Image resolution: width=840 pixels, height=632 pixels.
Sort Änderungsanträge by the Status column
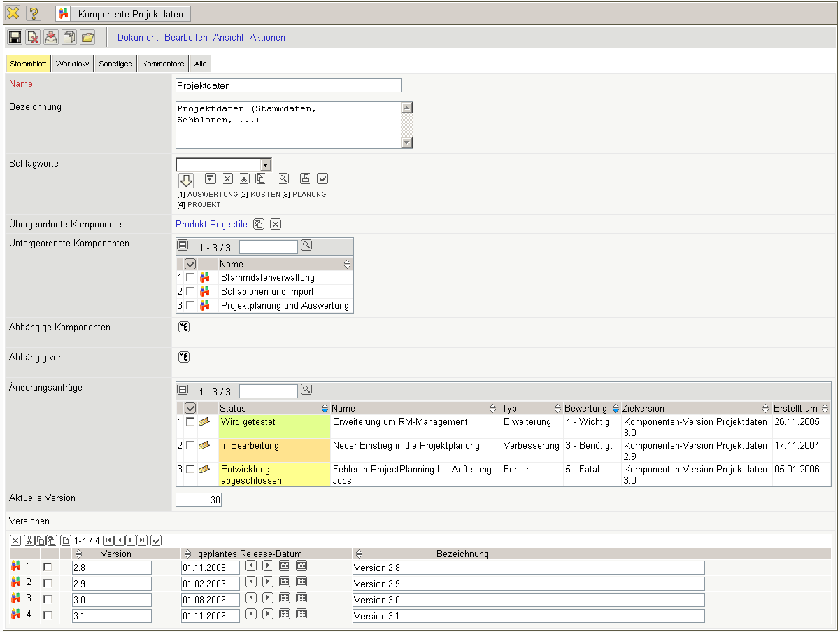[x=325, y=408]
